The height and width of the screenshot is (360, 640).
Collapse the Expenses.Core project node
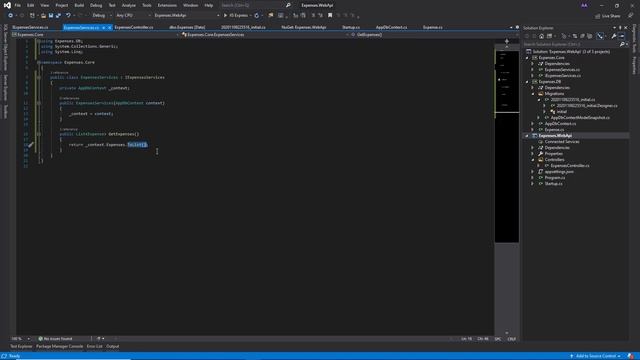point(527,58)
